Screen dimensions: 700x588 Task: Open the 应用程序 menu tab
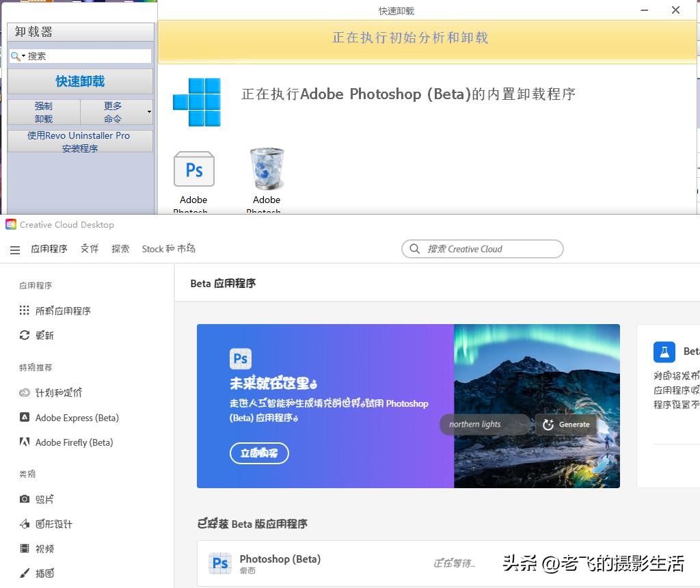(x=49, y=249)
